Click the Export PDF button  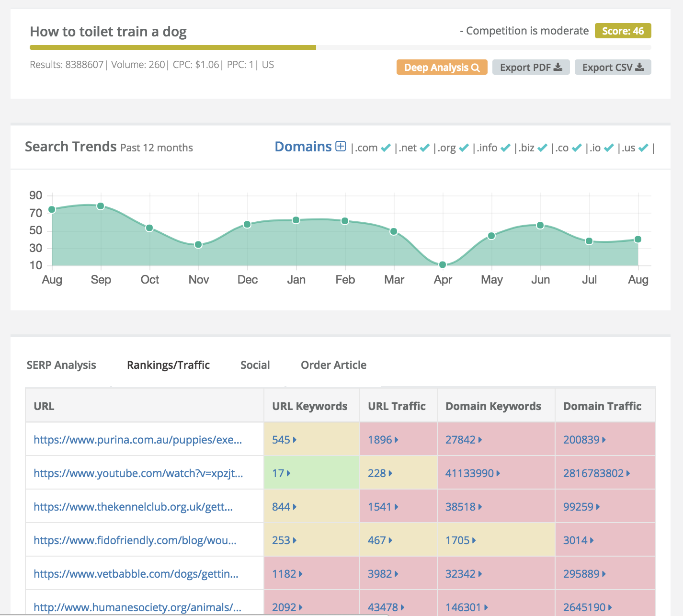pyautogui.click(x=531, y=67)
